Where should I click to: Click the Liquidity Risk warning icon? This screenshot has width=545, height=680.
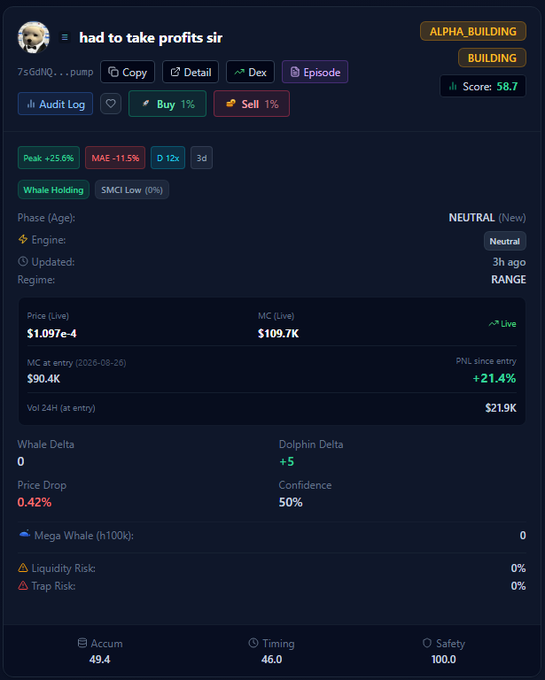point(23,568)
